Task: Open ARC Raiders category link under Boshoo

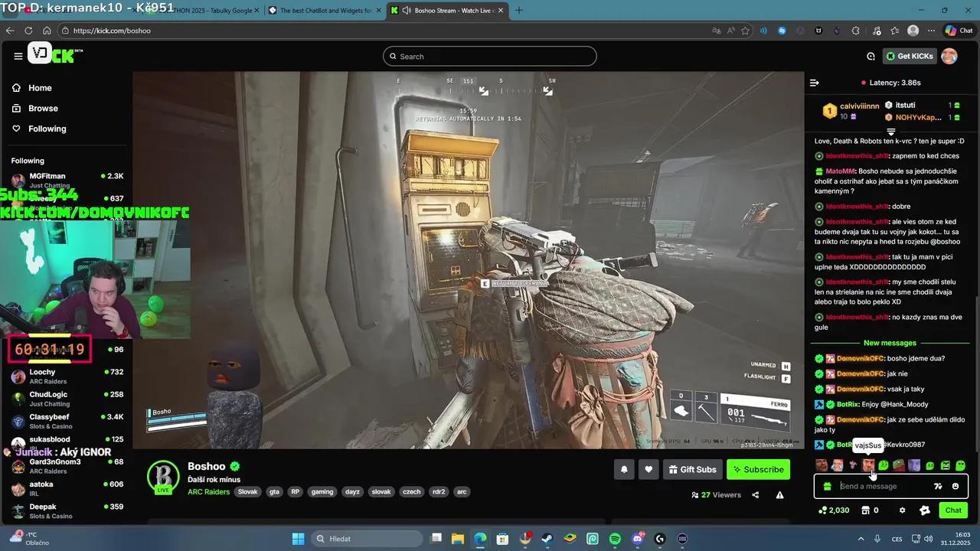Action: [x=208, y=492]
